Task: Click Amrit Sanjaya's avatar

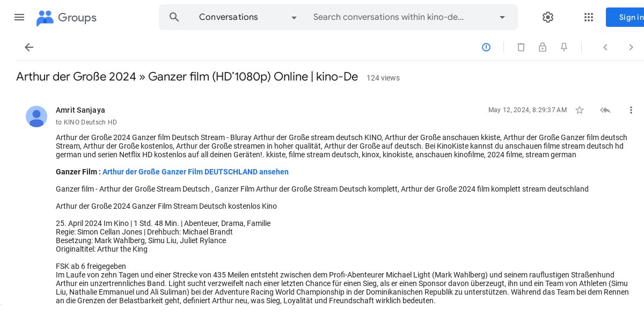Action: [x=36, y=116]
